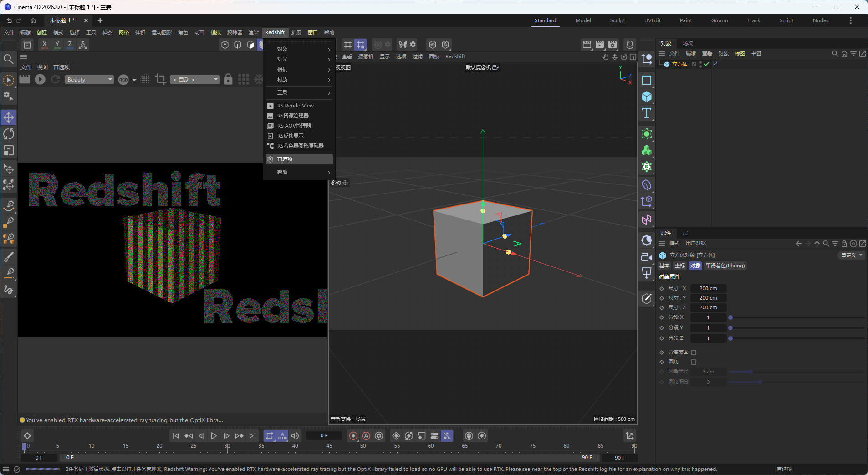
Task: Toggle loop playback mode in timeline
Action: click(270, 436)
